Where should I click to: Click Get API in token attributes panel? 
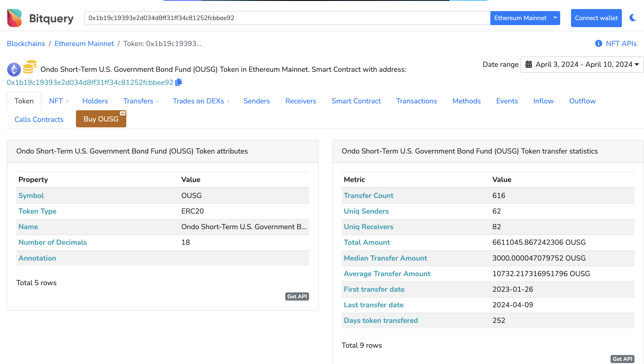coord(297,296)
